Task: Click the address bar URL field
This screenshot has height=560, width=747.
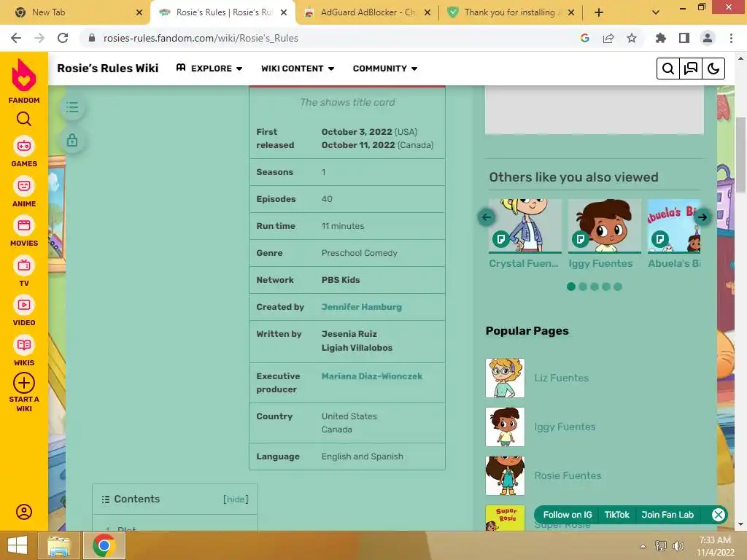Action: coord(333,38)
